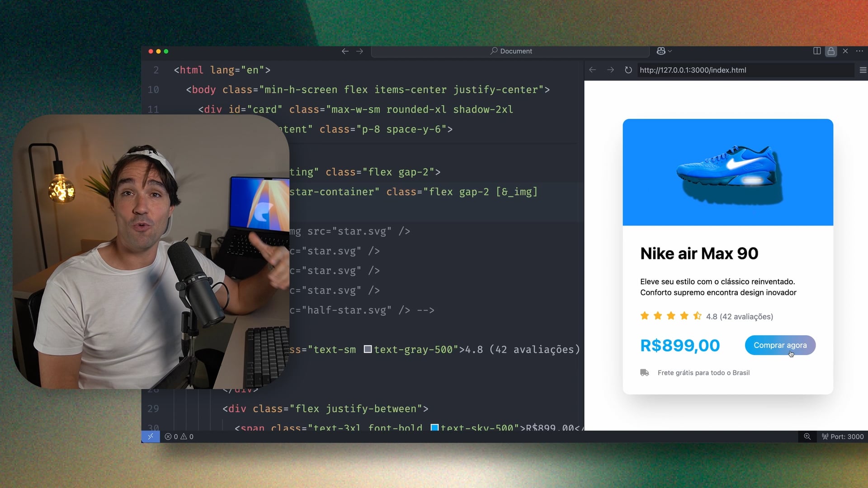Click the Document command center search box

(511, 51)
